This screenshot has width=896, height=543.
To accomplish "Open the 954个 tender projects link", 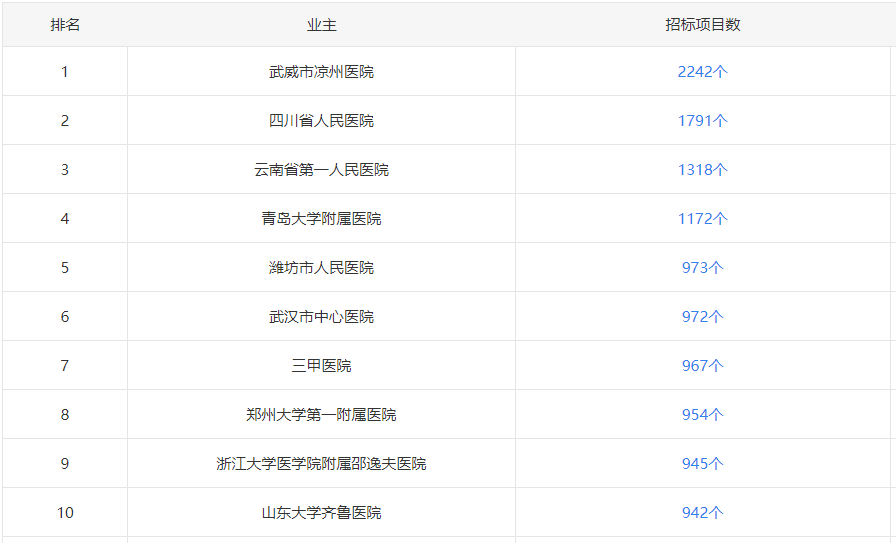I will [x=702, y=415].
